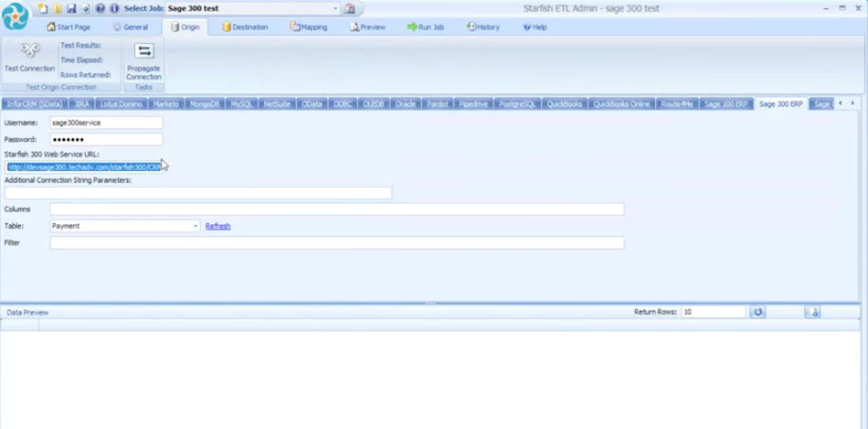Switch to the Start Page tab

pyautogui.click(x=69, y=27)
